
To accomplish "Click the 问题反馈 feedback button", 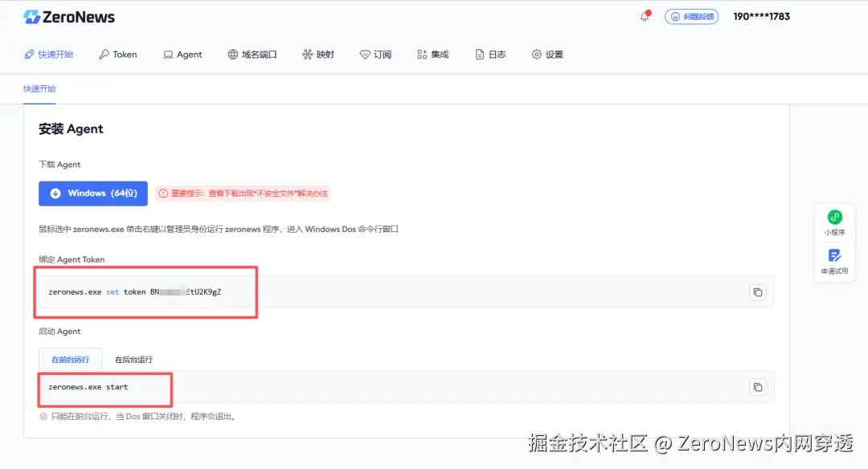I will 691,17.
